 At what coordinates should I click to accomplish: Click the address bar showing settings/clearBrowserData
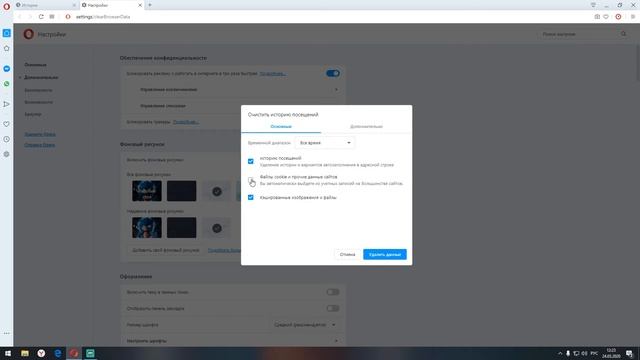click(327, 17)
